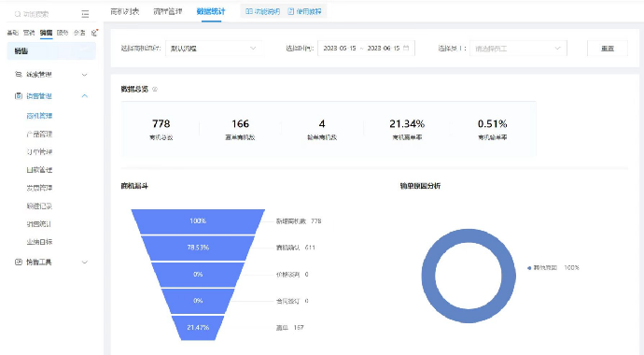Click the 功能说明 feature description icon
Viewport: 644px width, 355px height.
point(249,11)
